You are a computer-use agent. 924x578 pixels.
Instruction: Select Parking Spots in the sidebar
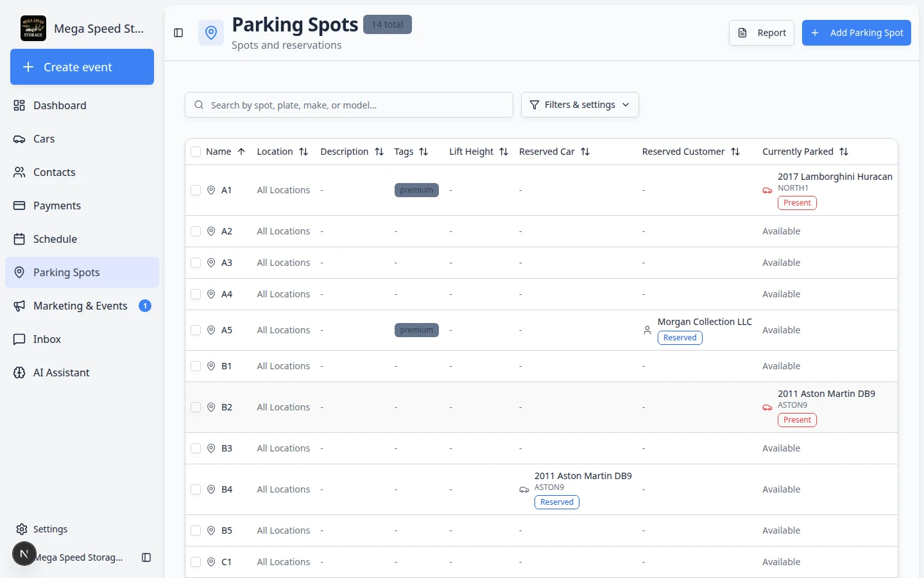coord(82,272)
